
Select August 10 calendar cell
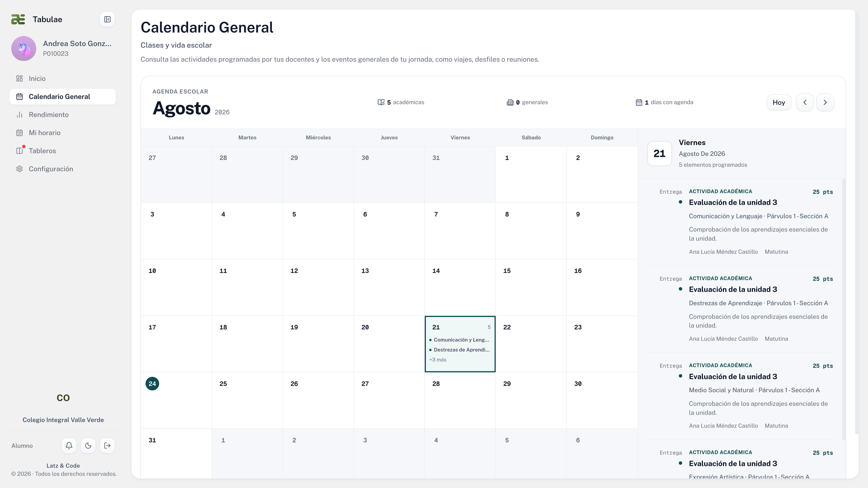click(176, 287)
